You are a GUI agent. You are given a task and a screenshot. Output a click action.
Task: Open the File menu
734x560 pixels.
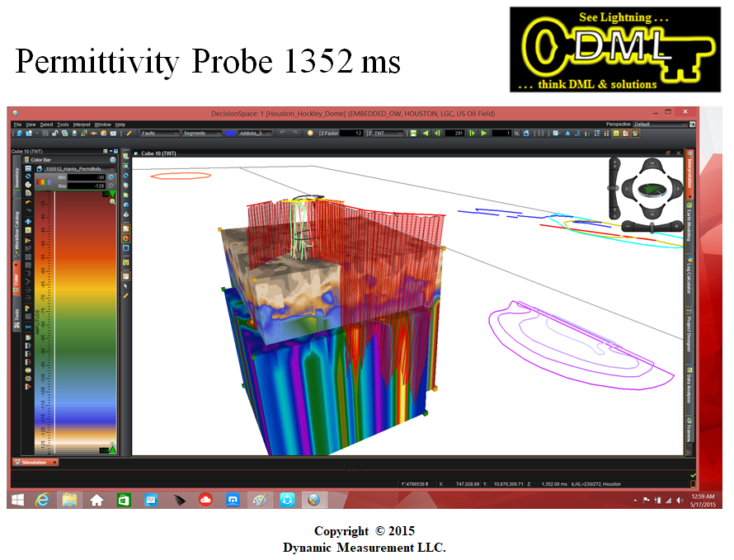pyautogui.click(x=17, y=125)
